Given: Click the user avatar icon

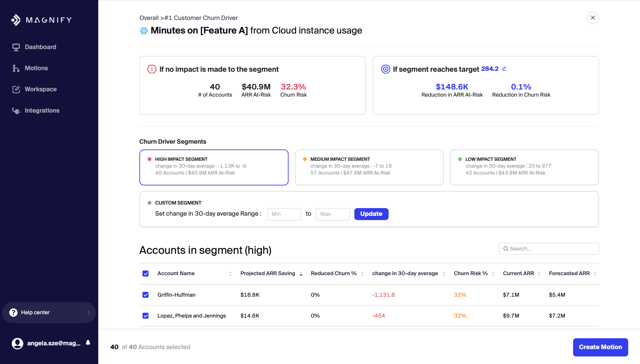Looking at the screenshot, I should (17, 343).
